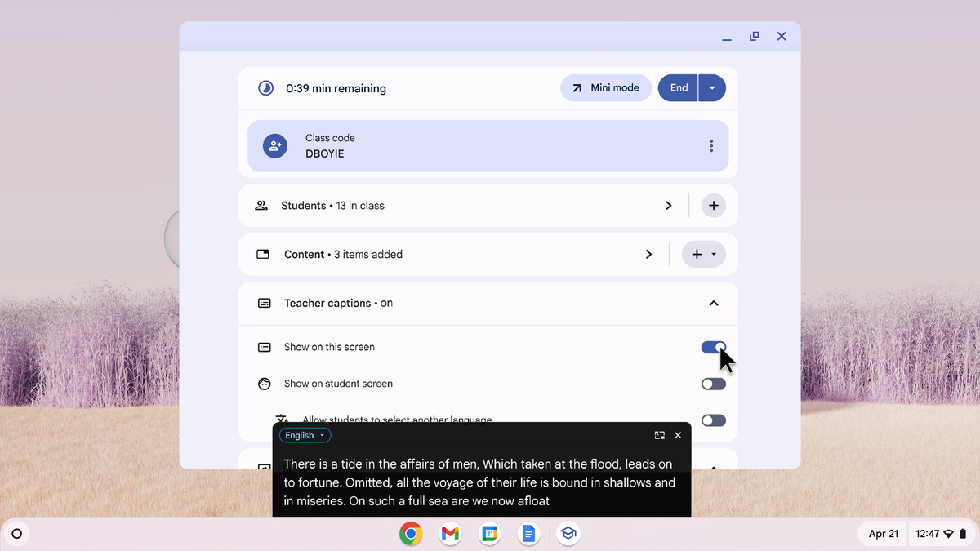Click the 0:39 min remaining text
Viewport: 980px width, 551px height.
click(336, 88)
